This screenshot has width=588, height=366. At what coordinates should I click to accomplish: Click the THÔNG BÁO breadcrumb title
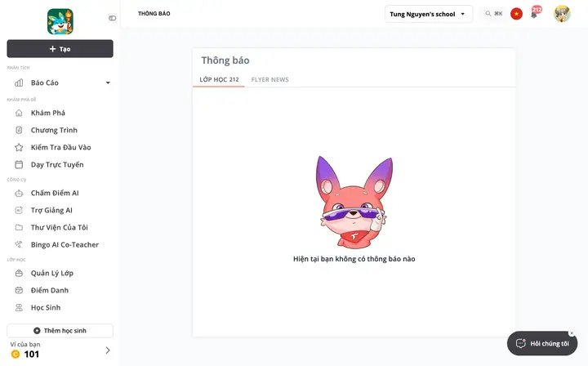[x=154, y=14]
